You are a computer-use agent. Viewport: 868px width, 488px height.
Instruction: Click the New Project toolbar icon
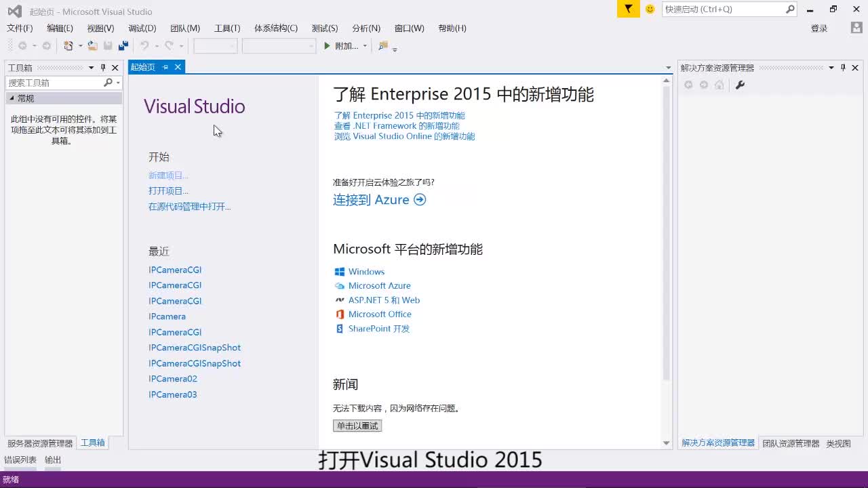pos(68,45)
